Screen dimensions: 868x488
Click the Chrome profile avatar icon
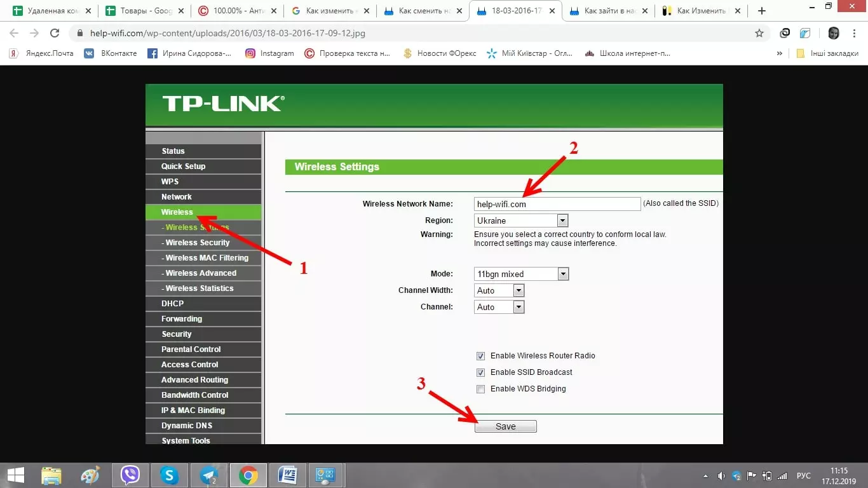(x=833, y=32)
